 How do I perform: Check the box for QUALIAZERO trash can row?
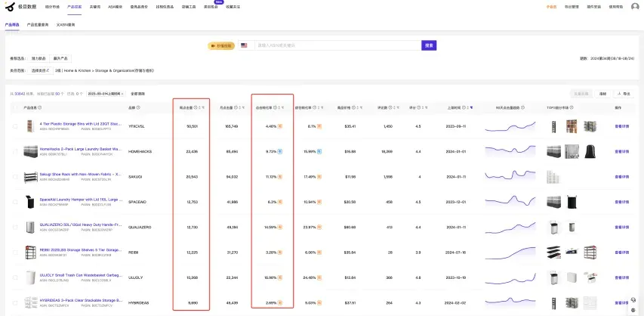[15, 227]
